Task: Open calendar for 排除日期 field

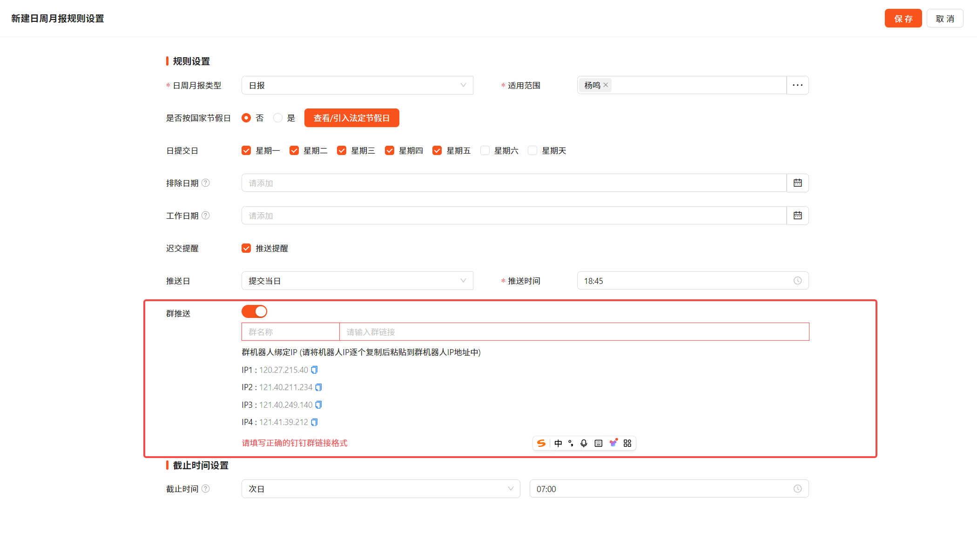Action: pyautogui.click(x=797, y=183)
